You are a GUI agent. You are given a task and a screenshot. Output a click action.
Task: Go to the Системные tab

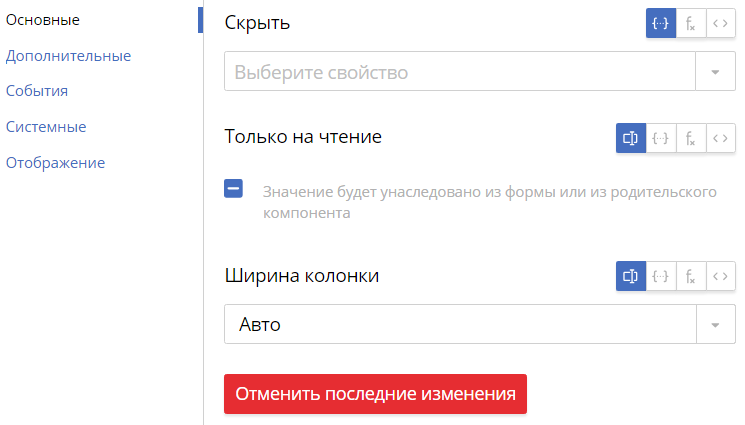point(46,127)
